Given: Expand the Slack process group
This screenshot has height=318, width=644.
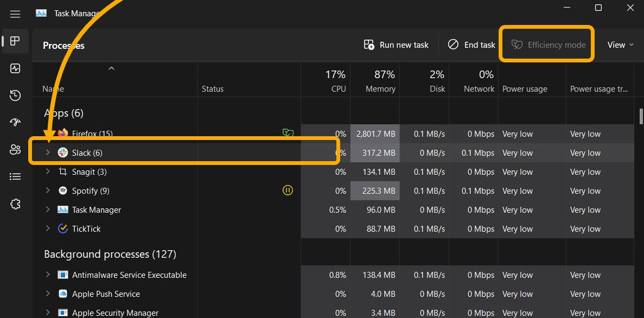Looking at the screenshot, I should [48, 152].
